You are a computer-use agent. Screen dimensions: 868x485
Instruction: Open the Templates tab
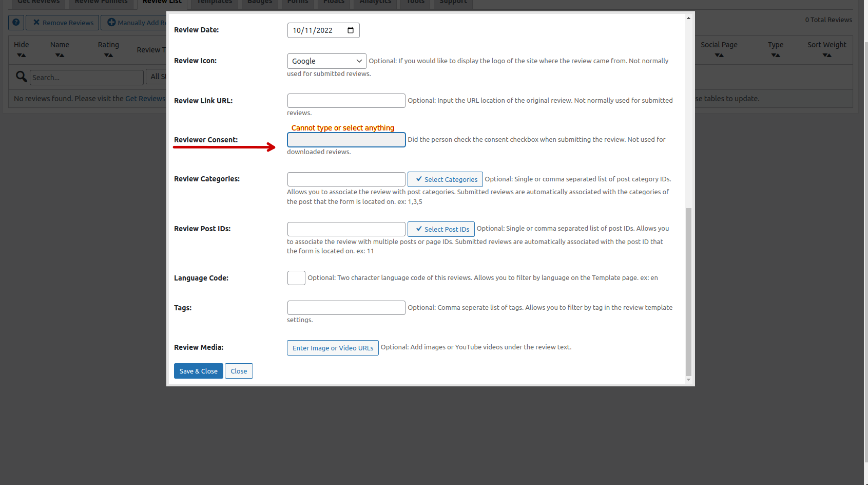[x=215, y=3]
